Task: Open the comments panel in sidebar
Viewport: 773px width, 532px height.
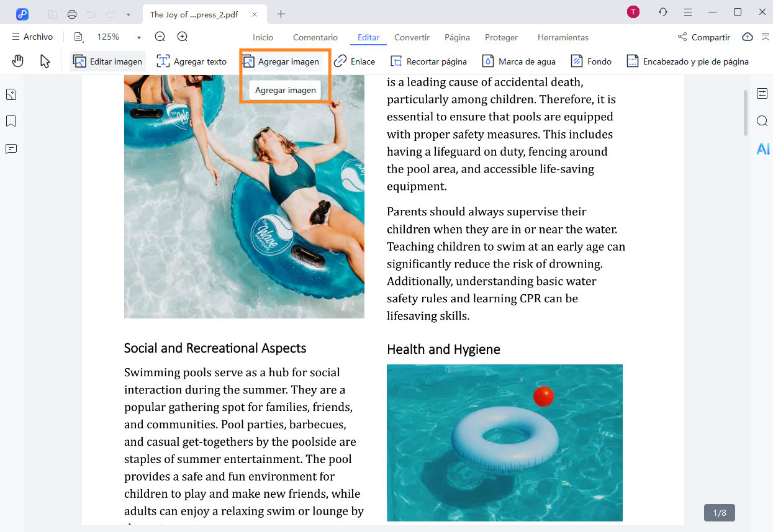Action: pos(11,149)
